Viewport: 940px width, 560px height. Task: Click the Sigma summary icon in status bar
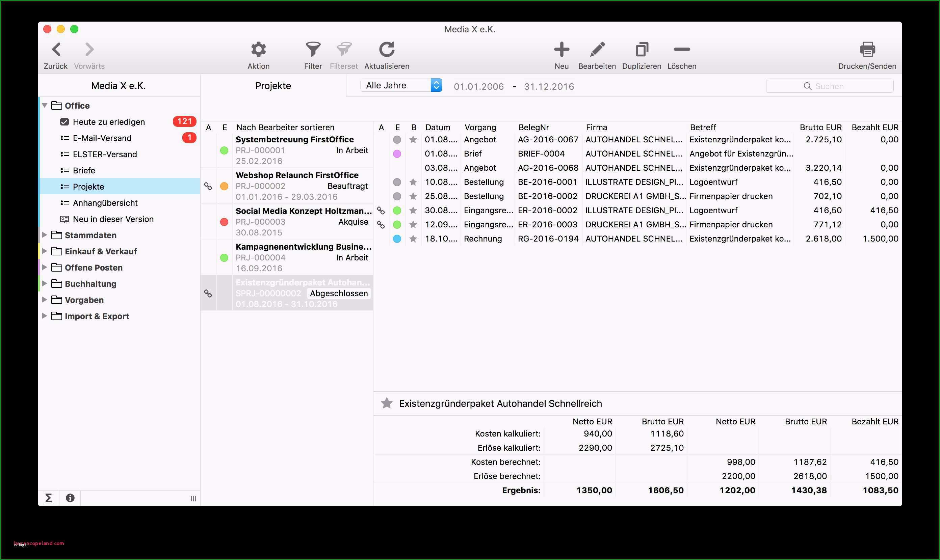coord(49,498)
